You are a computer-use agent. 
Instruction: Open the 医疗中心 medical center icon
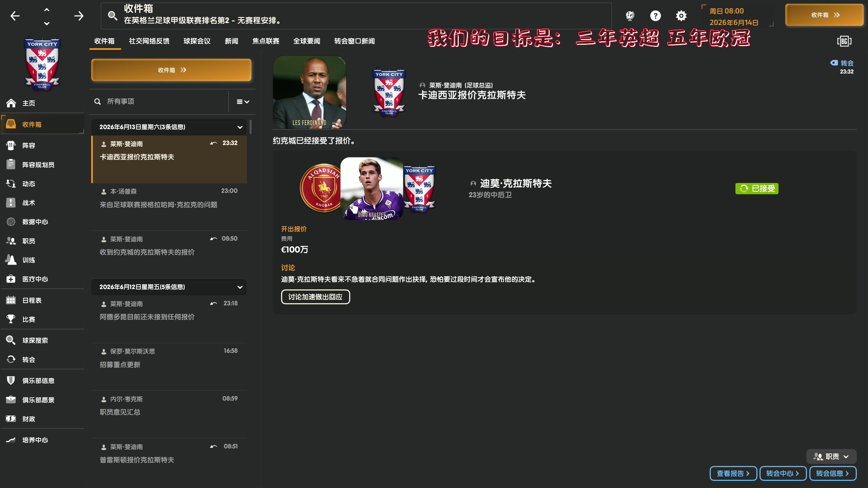[x=11, y=279]
